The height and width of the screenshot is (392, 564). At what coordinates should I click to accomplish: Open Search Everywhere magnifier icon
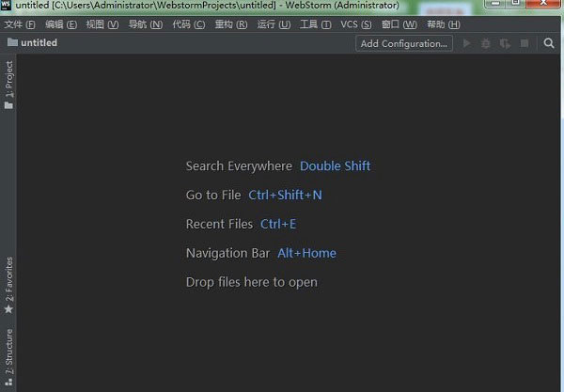pos(549,43)
